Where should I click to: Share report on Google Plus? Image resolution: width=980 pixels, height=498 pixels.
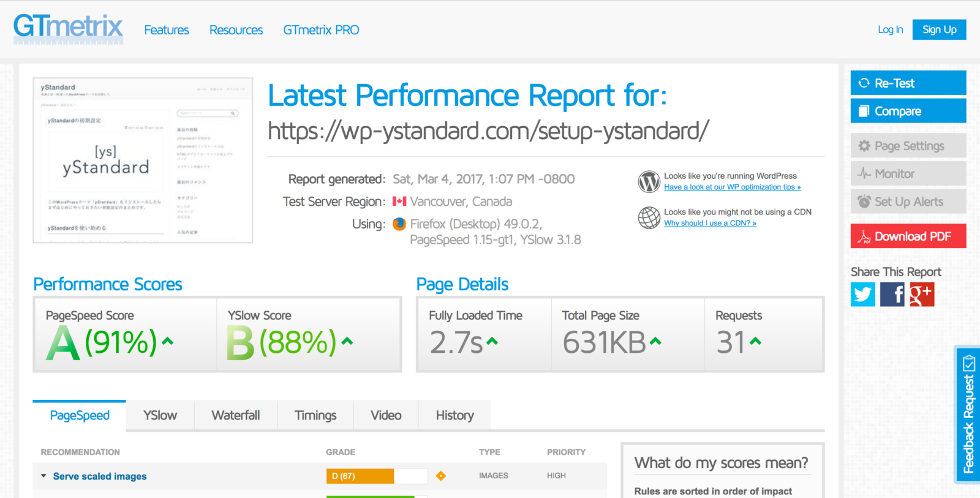coord(921,295)
